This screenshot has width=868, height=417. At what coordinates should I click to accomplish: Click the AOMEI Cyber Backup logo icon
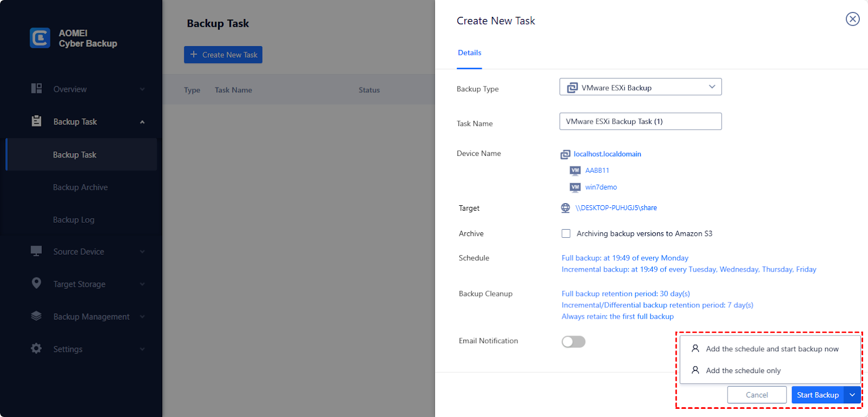pyautogui.click(x=40, y=38)
